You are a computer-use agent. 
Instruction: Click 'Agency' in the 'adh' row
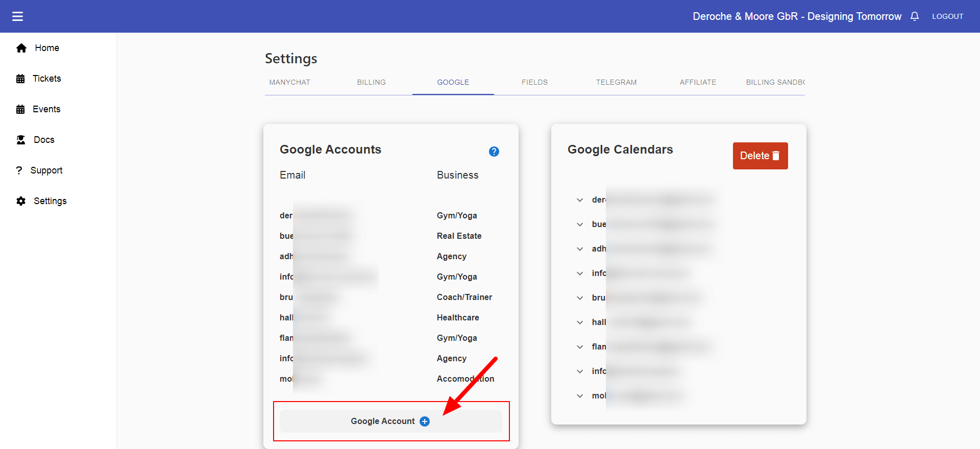click(452, 256)
